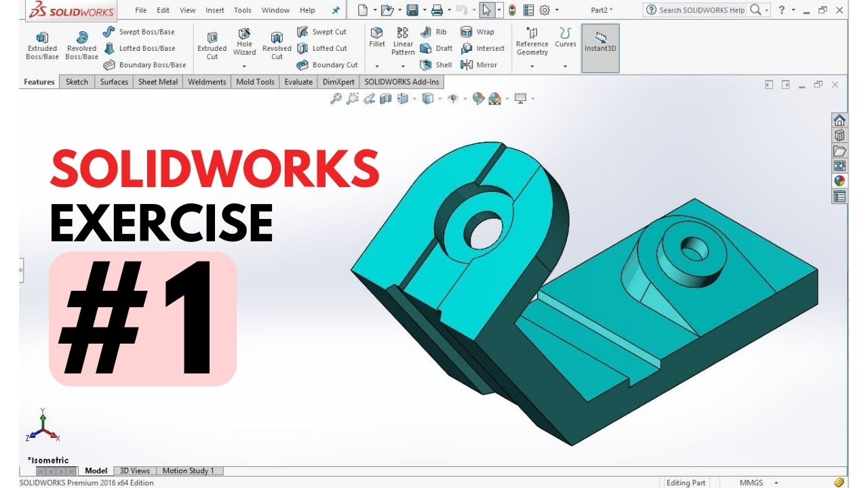Open the Curves tool

coord(565,37)
